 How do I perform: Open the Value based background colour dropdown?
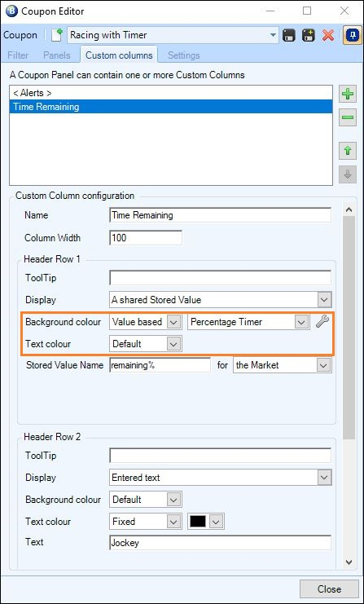click(146, 322)
